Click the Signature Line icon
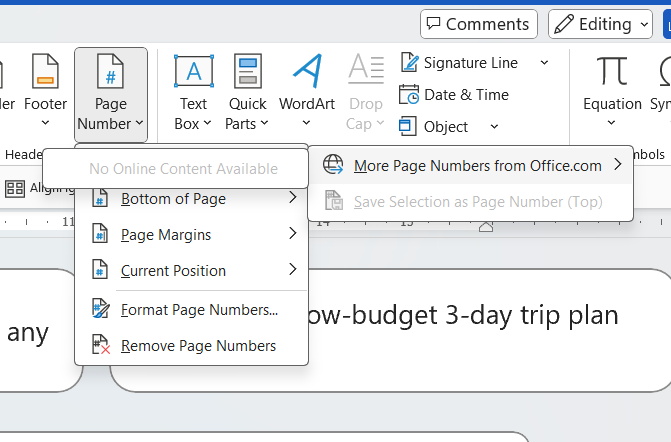The image size is (671, 442). 410,63
